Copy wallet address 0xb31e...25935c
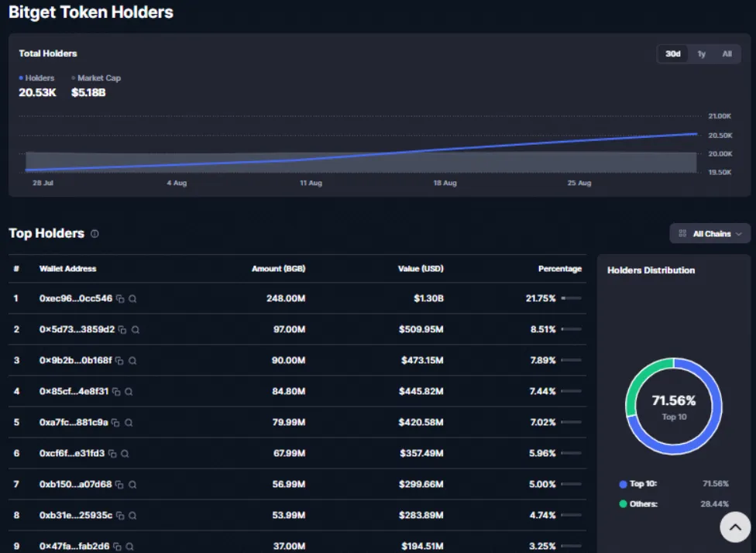The height and width of the screenshot is (553, 756). (x=120, y=515)
